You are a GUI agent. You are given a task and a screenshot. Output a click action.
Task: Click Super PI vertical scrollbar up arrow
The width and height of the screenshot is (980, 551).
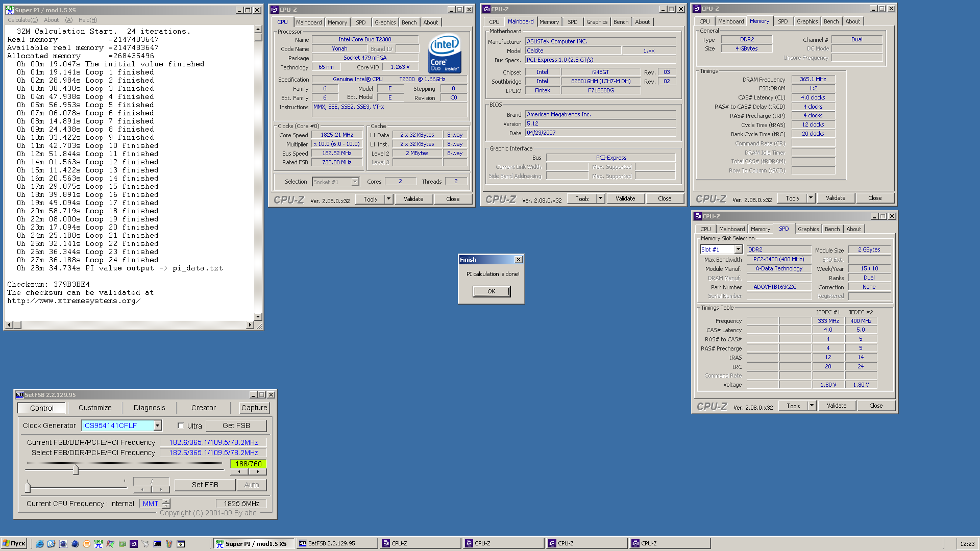[258, 29]
